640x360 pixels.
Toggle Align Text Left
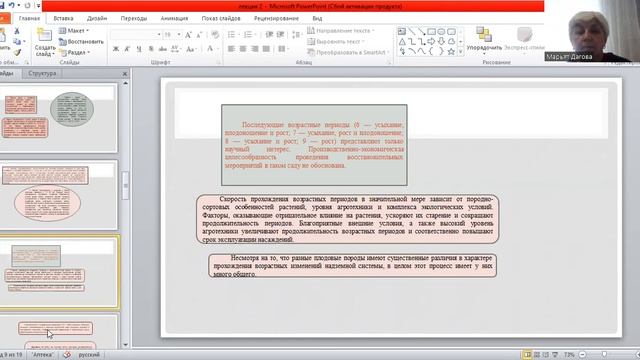click(231, 49)
